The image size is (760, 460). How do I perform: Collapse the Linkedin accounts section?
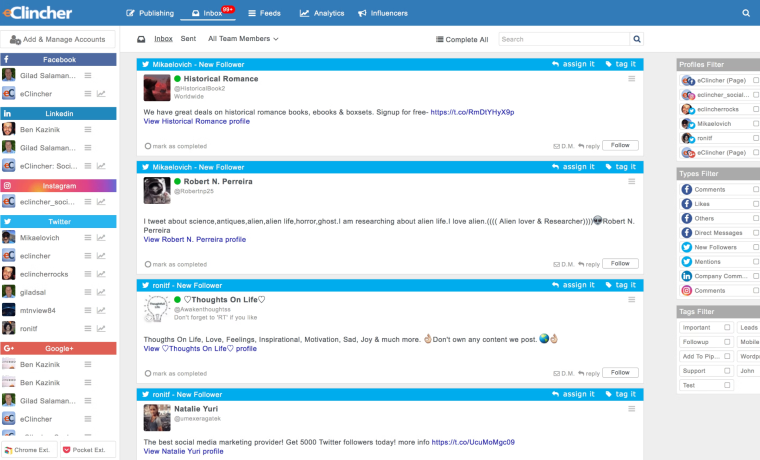(x=59, y=113)
